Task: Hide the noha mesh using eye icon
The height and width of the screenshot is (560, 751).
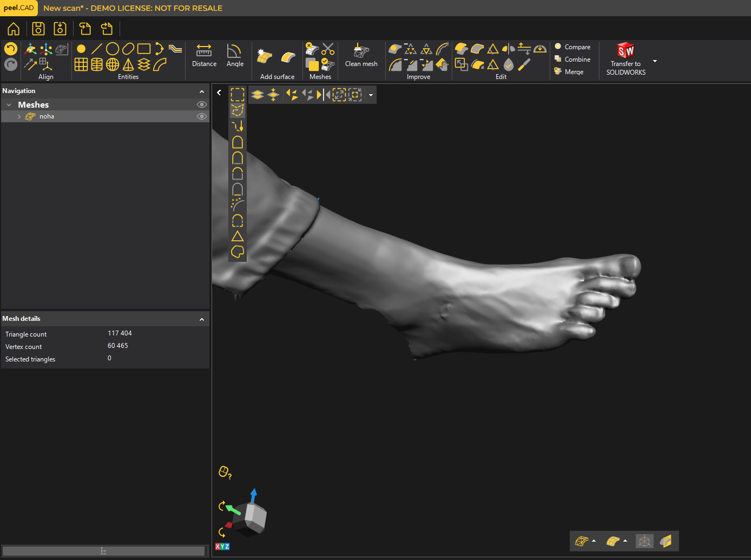Action: [202, 116]
